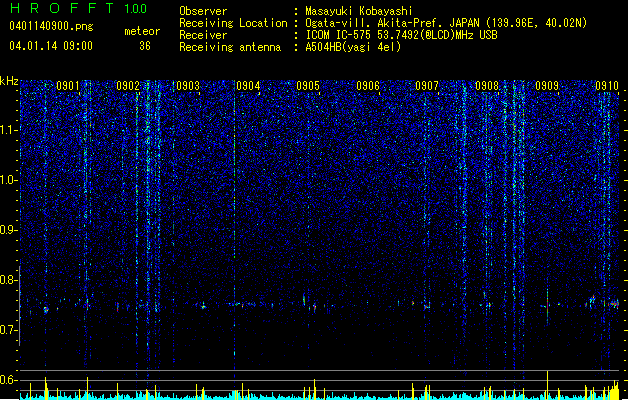
Task: Click the 0904 time marker
Action: pyautogui.click(x=248, y=86)
